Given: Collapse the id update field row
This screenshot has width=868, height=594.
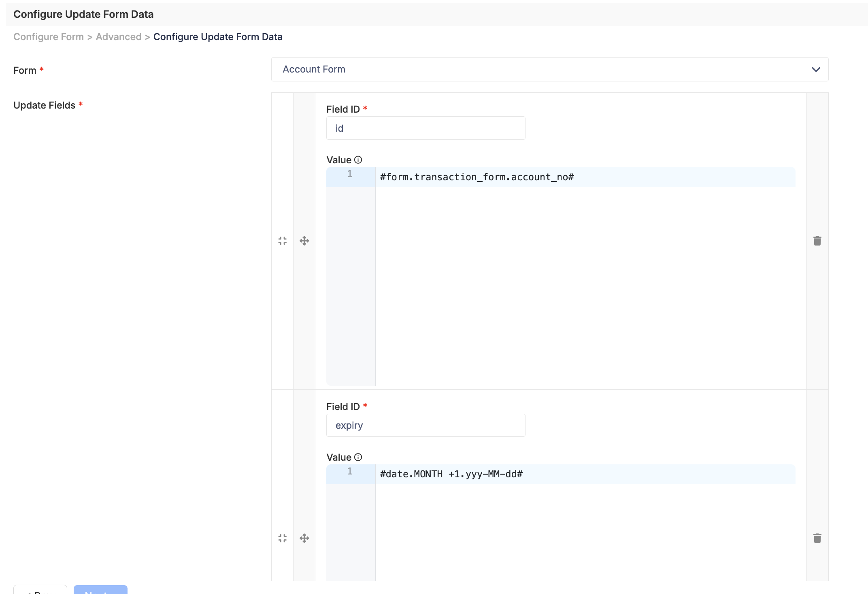Looking at the screenshot, I should pyautogui.click(x=283, y=241).
